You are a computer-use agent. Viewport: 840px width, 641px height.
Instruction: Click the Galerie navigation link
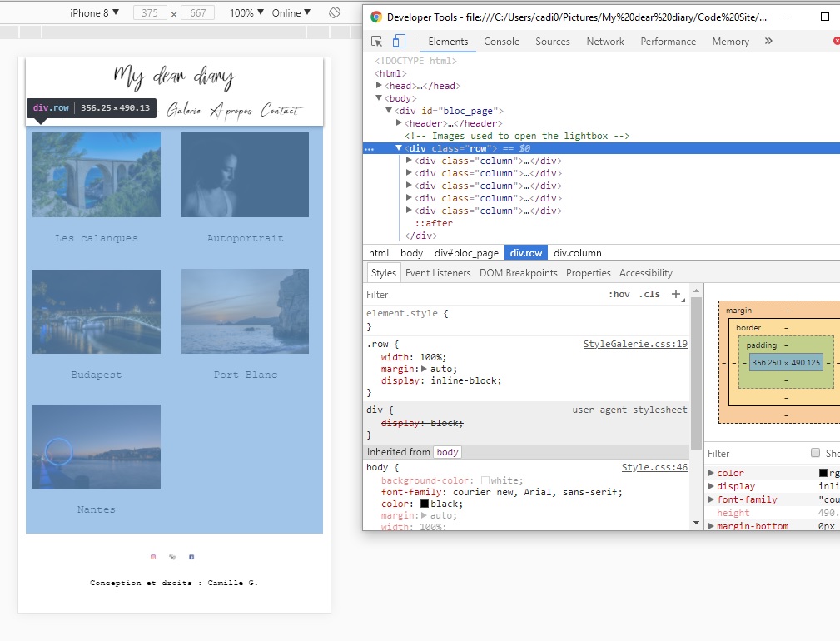(184, 109)
